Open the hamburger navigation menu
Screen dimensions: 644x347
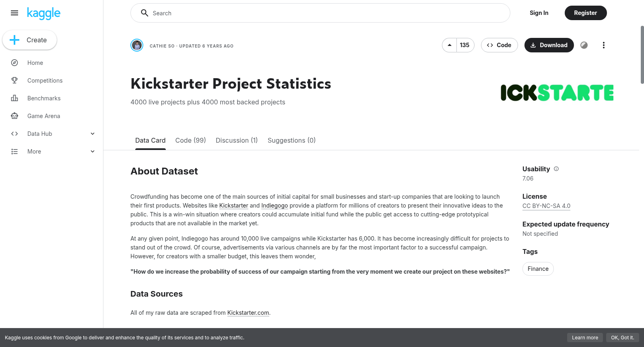[14, 13]
